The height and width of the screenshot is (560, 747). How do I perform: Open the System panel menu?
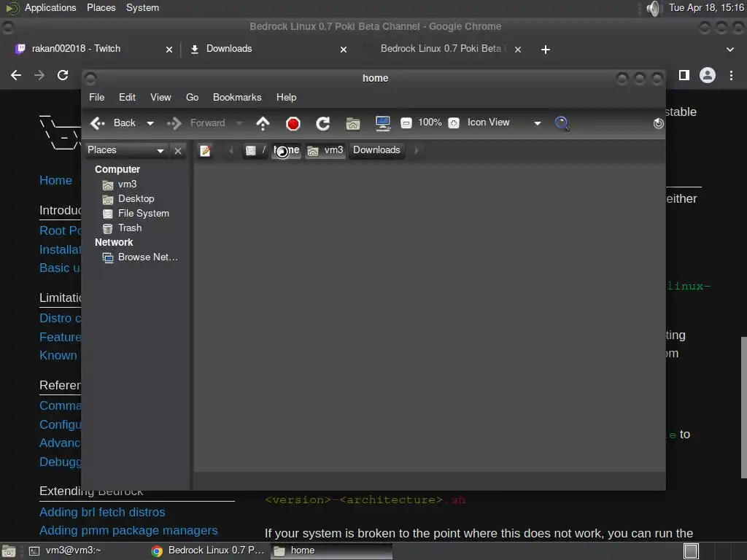pyautogui.click(x=142, y=8)
